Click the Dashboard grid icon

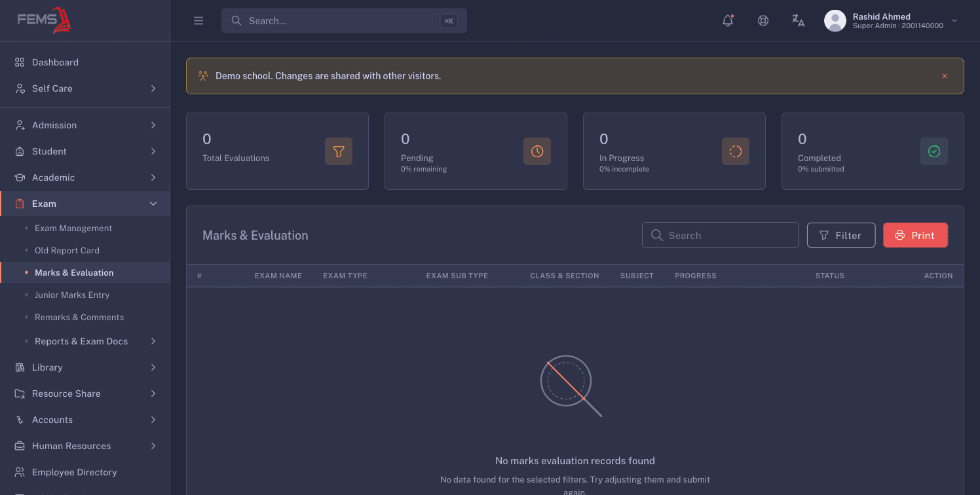point(20,62)
